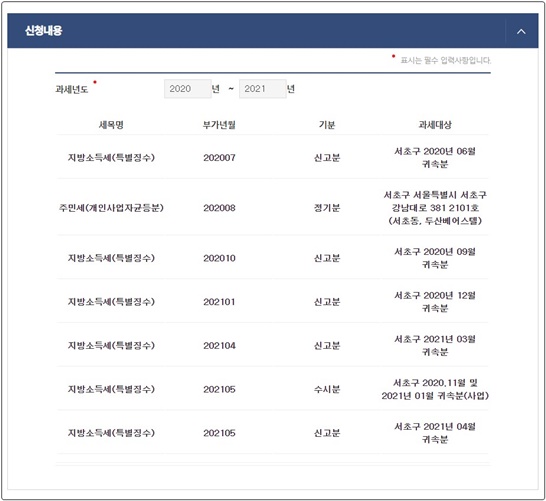Select 지방소득세(특별징수) in the 202104 row

(111, 345)
